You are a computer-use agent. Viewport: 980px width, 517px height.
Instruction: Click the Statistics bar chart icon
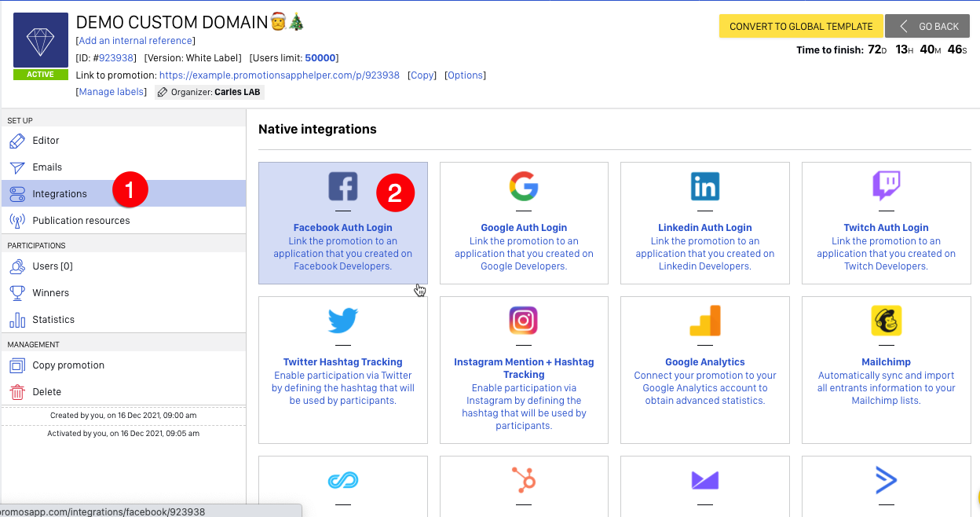coord(17,320)
